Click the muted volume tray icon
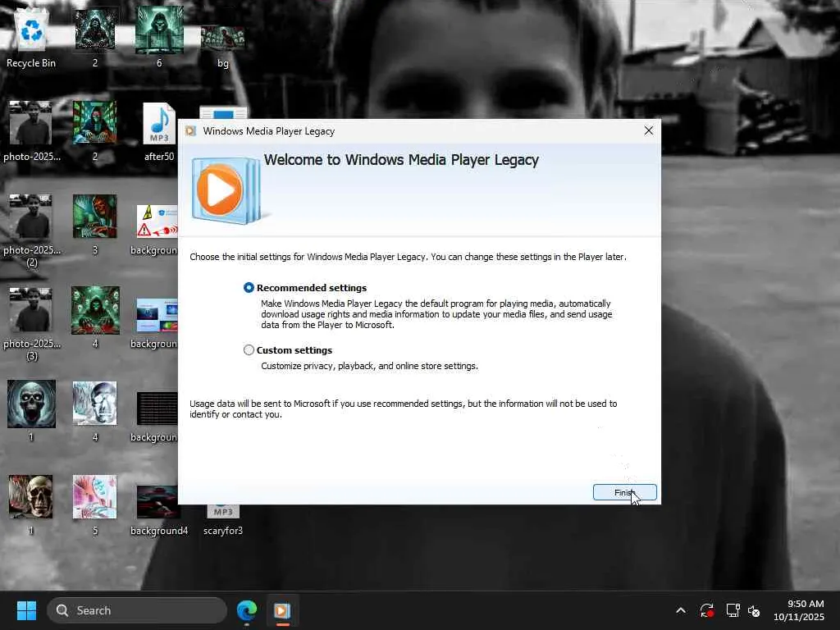The width and height of the screenshot is (840, 630). 755,610
